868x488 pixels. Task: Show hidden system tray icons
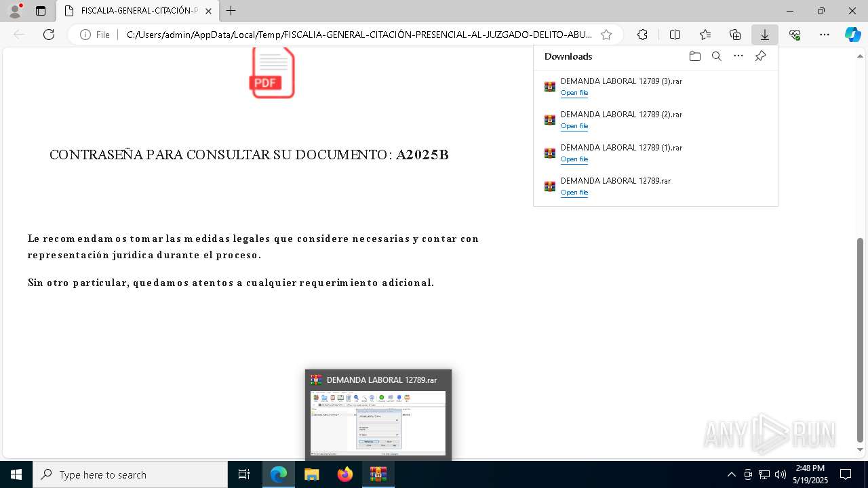click(731, 474)
